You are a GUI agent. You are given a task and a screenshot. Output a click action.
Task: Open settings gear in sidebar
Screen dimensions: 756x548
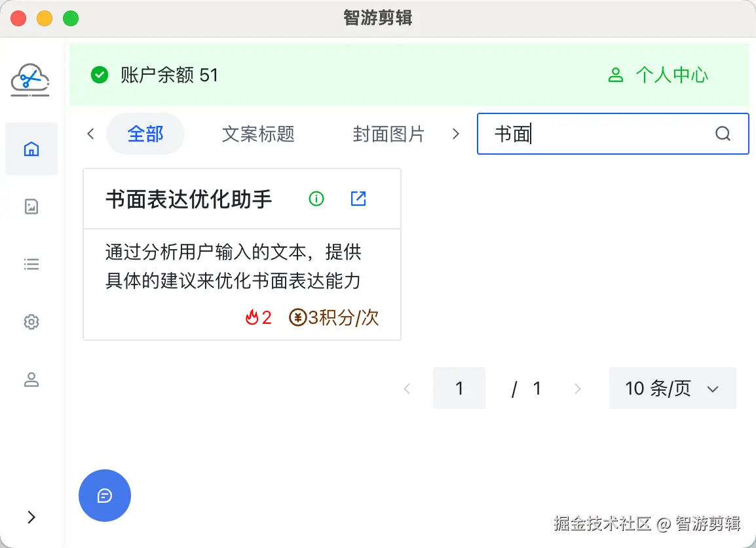(x=31, y=322)
